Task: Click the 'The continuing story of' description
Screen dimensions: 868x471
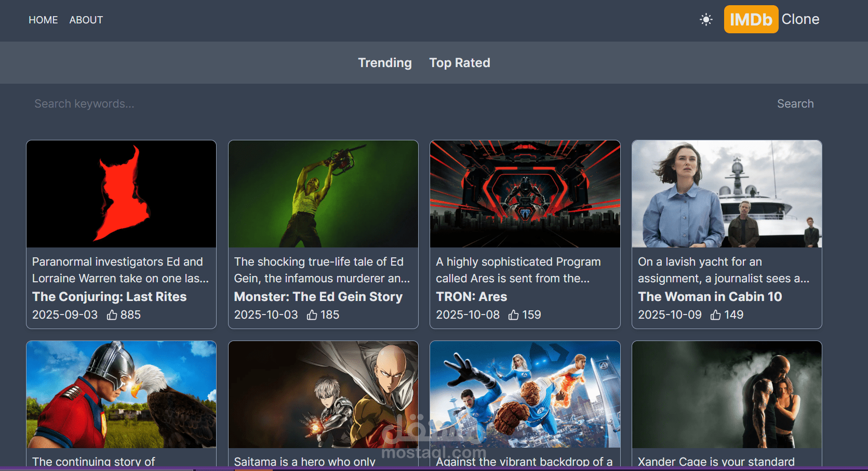Action: (x=94, y=462)
